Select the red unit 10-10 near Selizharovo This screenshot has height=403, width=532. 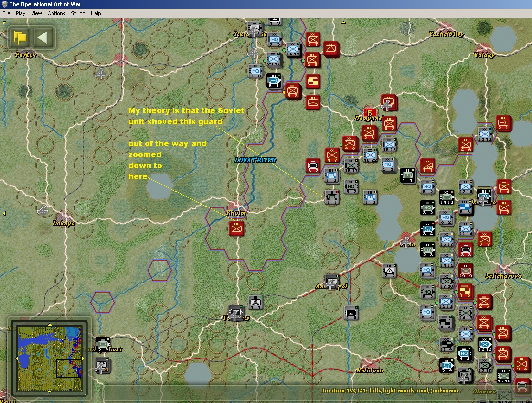tap(466, 271)
